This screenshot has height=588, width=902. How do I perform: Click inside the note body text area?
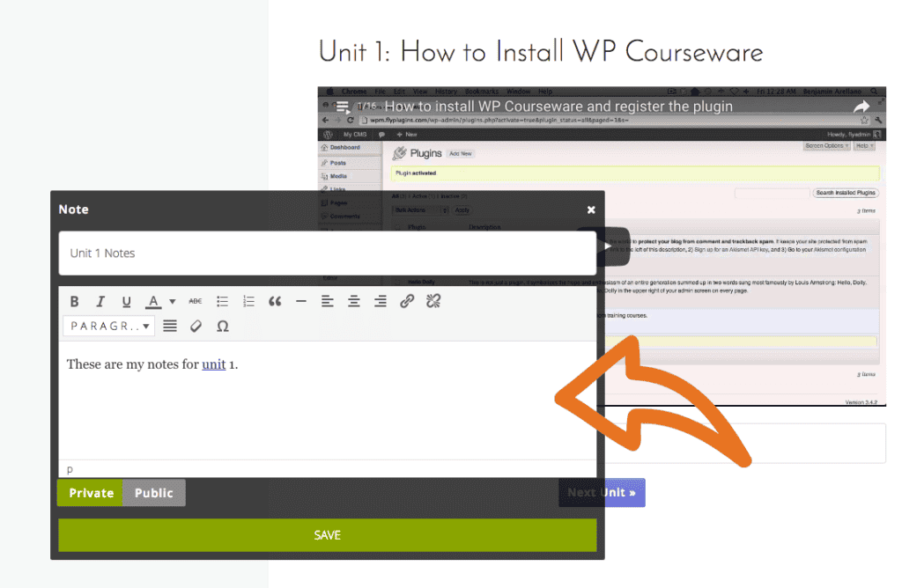[327, 401]
